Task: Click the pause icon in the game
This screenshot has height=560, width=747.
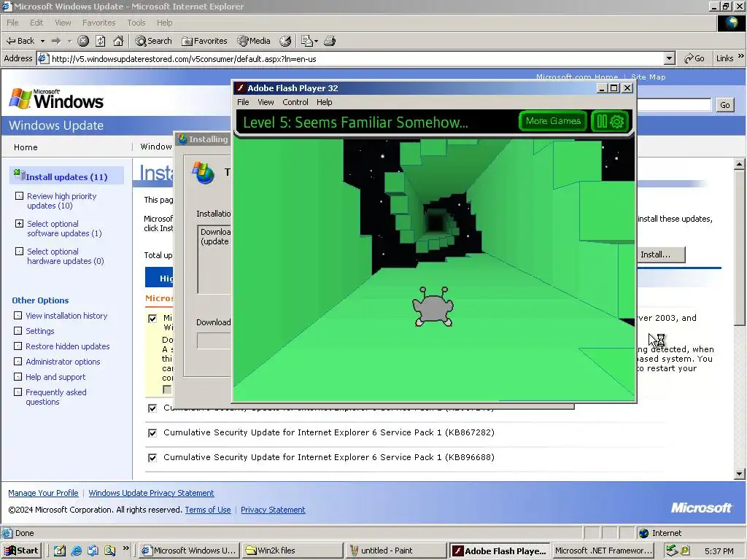Action: click(602, 122)
